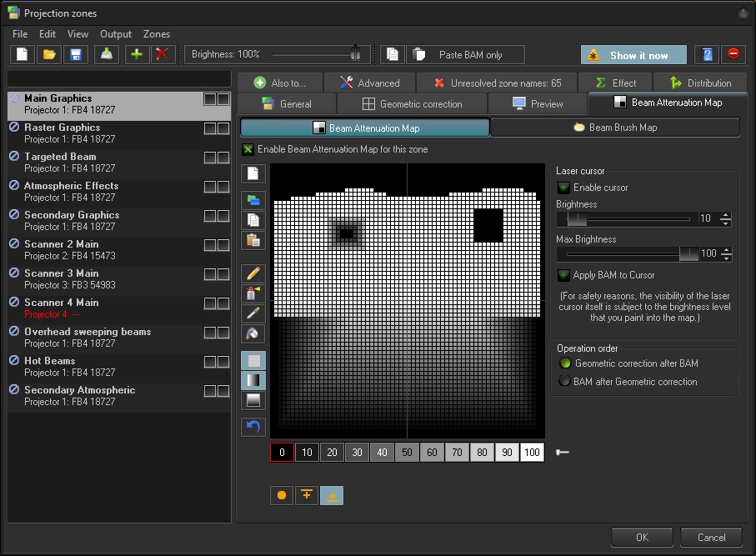Viewport: 756px width, 556px height.
Task: Pick the eyedropper tool
Action: [253, 313]
